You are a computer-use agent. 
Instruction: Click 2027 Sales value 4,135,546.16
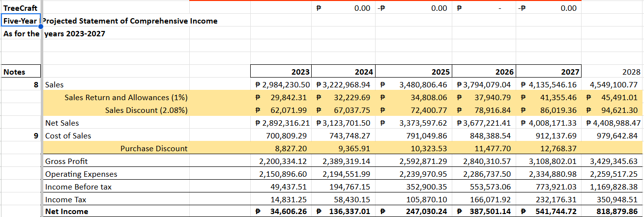click(x=549, y=85)
